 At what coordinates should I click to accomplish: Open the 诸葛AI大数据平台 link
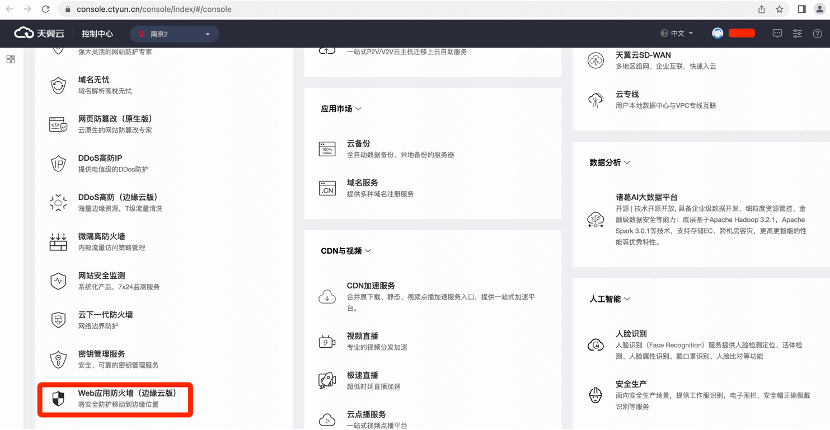pos(647,196)
